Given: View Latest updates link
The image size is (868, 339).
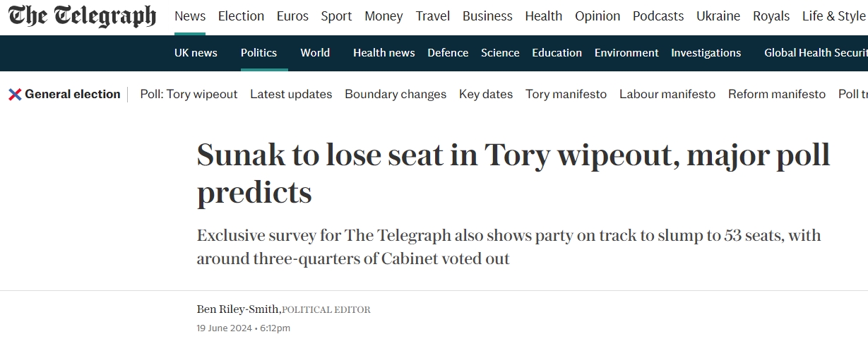Looking at the screenshot, I should [291, 95].
